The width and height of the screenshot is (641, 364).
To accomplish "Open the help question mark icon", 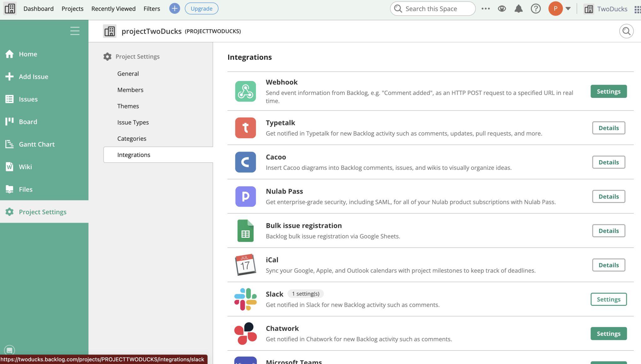I will coord(536,8).
